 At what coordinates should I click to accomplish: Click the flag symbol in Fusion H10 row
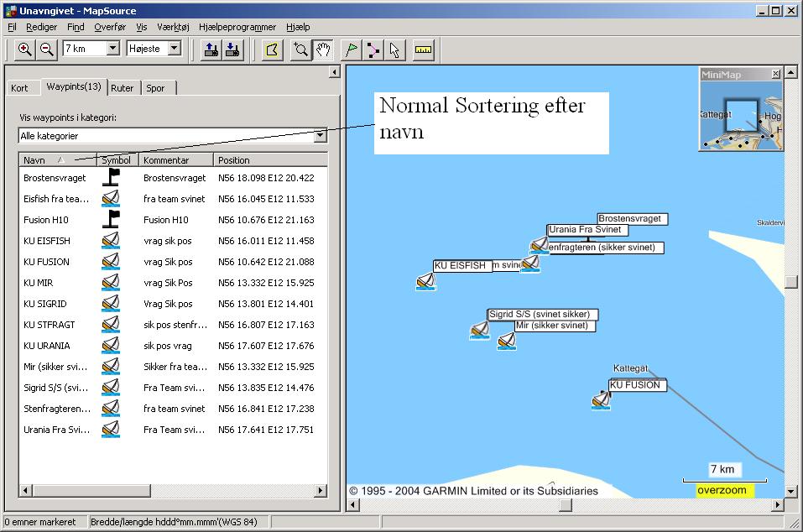click(x=111, y=219)
